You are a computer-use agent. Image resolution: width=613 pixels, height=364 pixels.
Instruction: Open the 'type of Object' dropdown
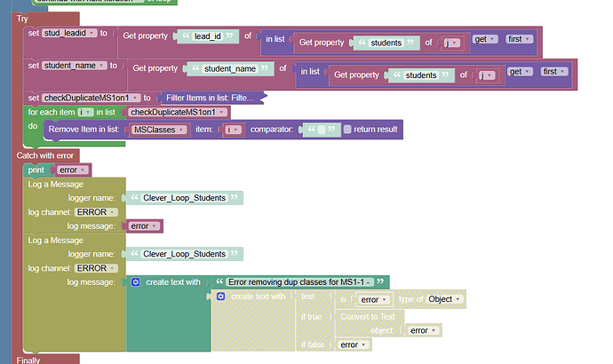(x=445, y=299)
